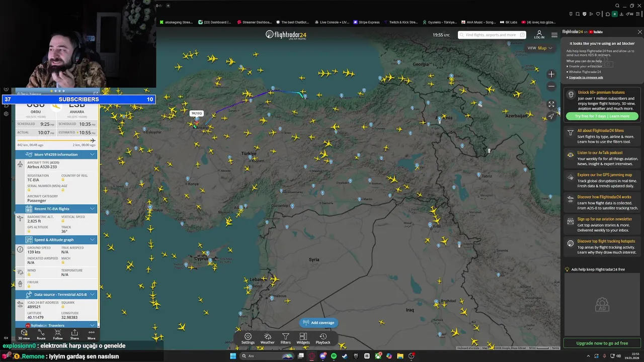The image size is (644, 362).
Task: Open the Twitch & Kick Stream bookmark
Action: [401, 22]
